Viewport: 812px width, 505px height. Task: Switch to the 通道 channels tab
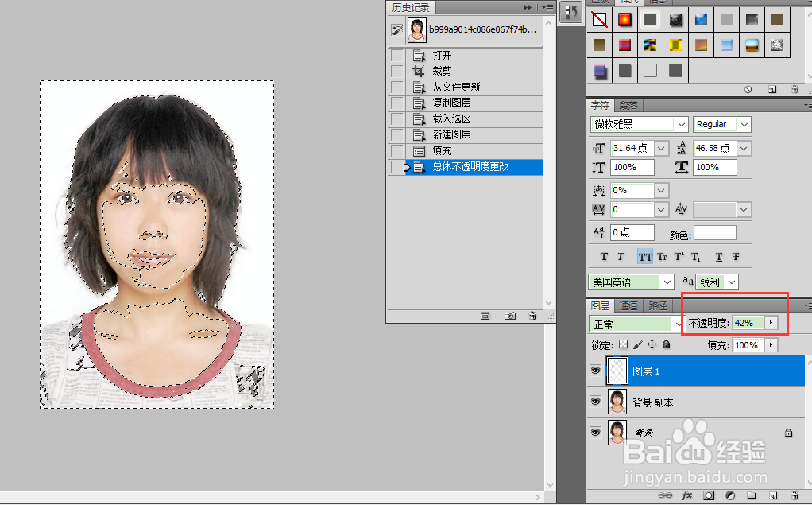coord(628,306)
